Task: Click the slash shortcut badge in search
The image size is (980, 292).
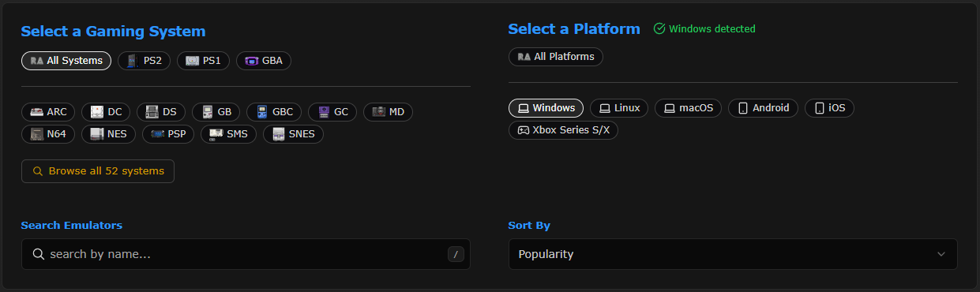Action: [x=456, y=254]
